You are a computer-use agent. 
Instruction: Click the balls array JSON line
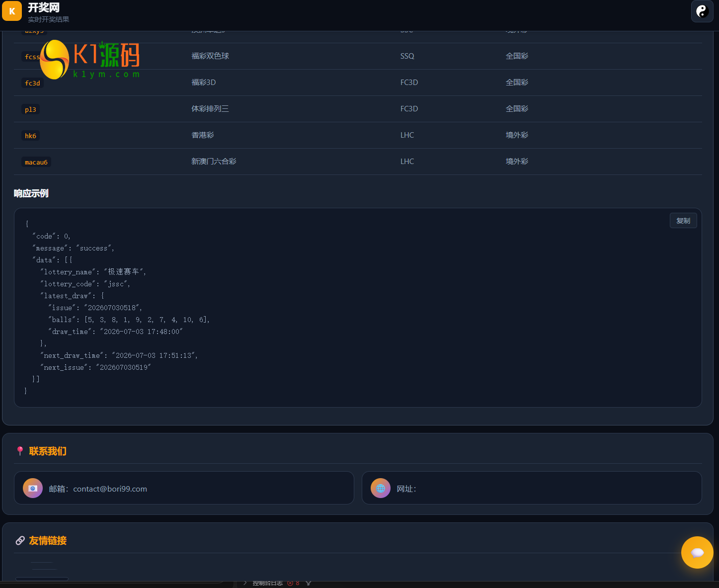point(129,320)
